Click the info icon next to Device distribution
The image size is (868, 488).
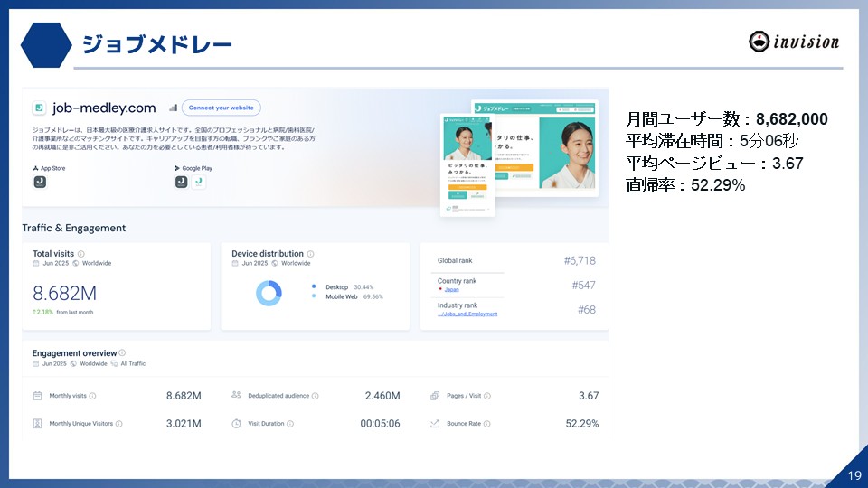point(310,254)
